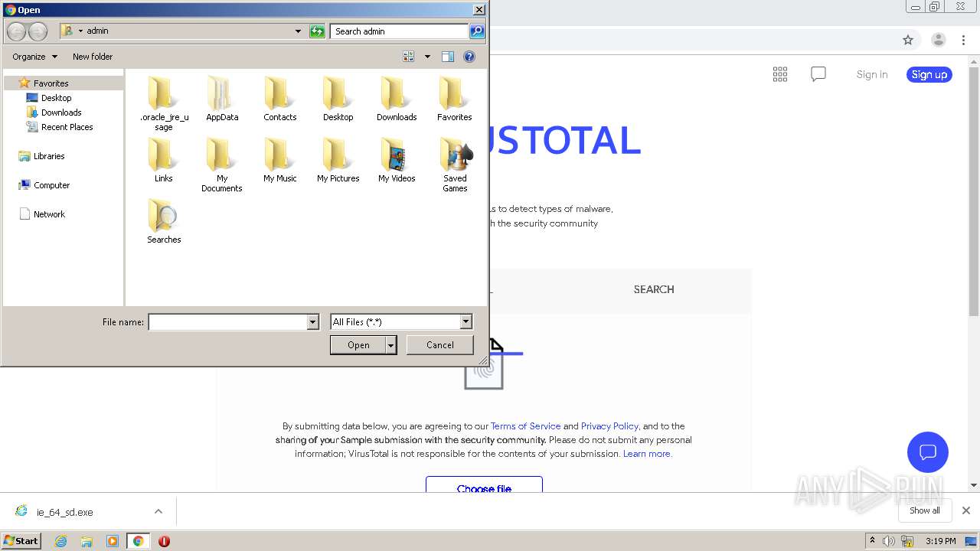The width and height of the screenshot is (980, 551).
Task: Open the Organize menu dropdown
Action: coord(34,57)
